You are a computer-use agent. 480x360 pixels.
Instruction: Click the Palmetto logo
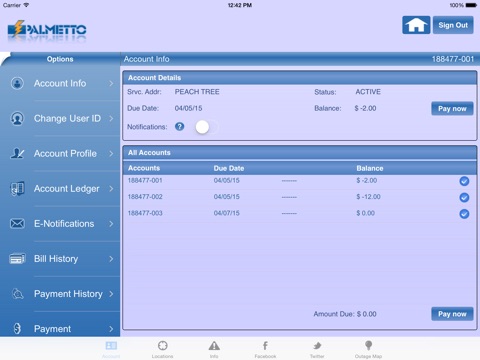click(x=47, y=30)
